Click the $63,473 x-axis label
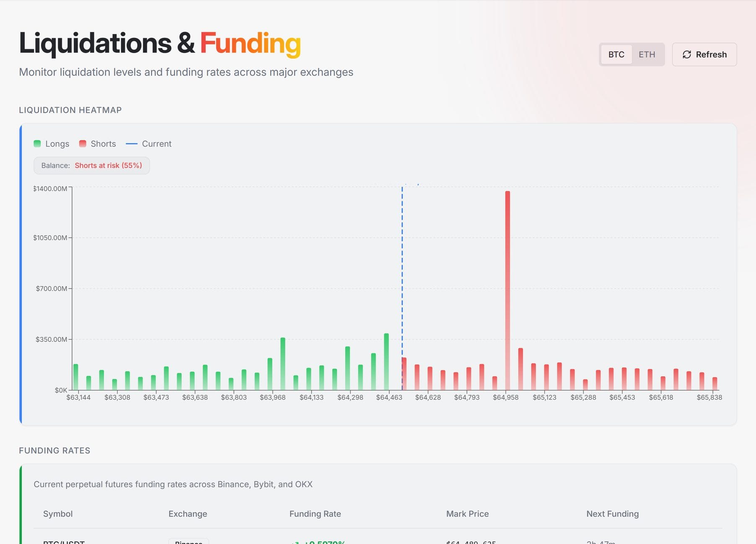 pos(156,397)
